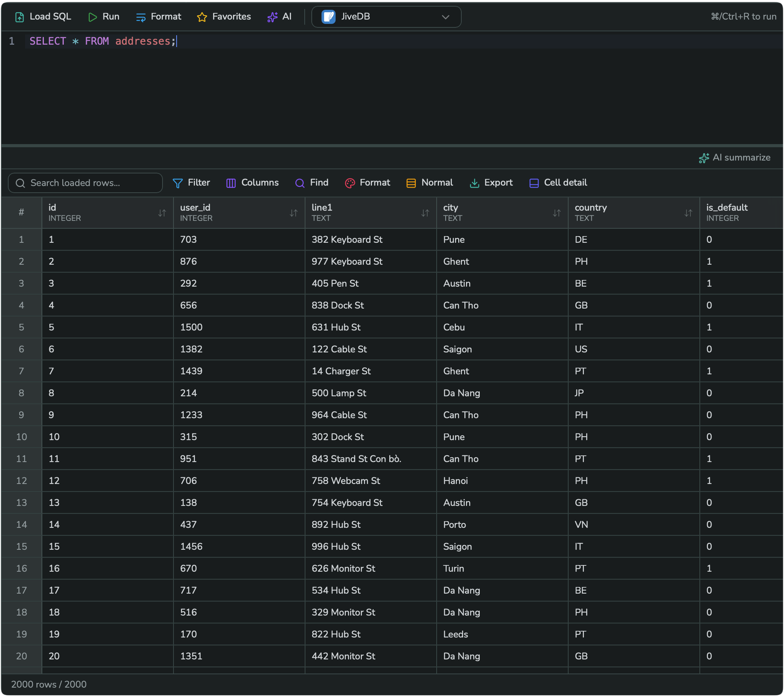
Task: Select user_id cell '1500'
Action: pyautogui.click(x=239, y=327)
